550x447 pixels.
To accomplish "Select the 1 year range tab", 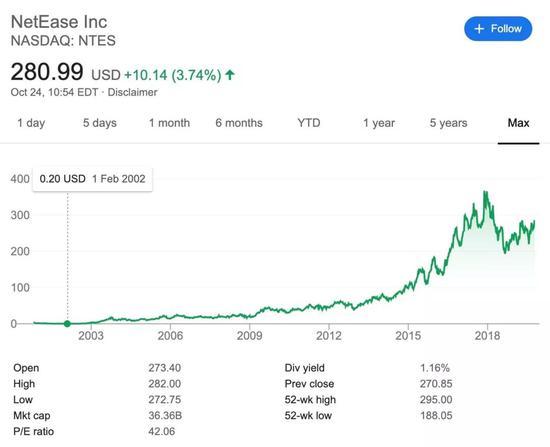I will (x=379, y=123).
